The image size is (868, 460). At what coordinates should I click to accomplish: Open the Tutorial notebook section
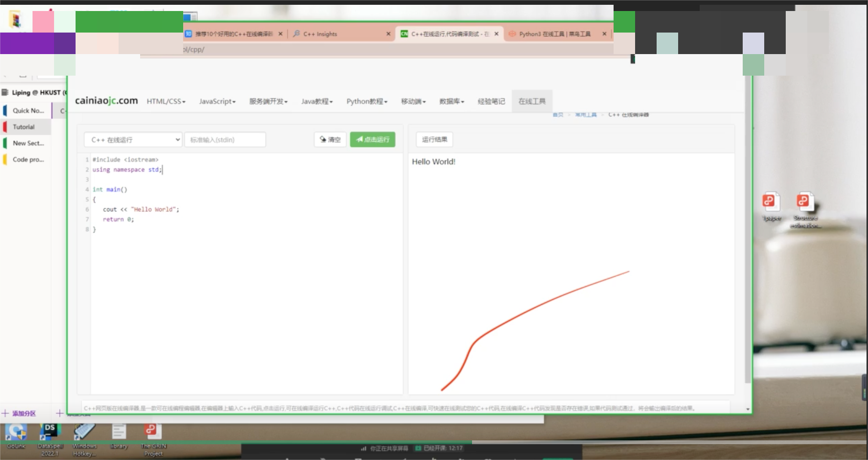[24, 127]
